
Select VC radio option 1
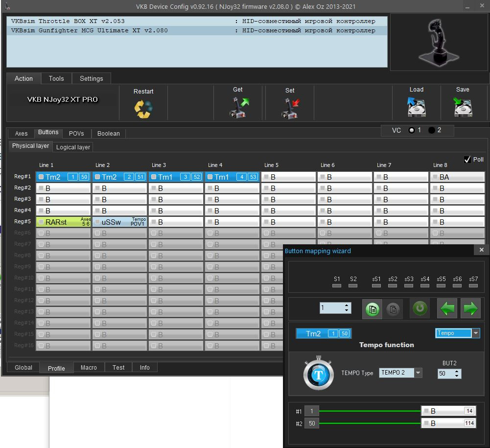coord(411,130)
